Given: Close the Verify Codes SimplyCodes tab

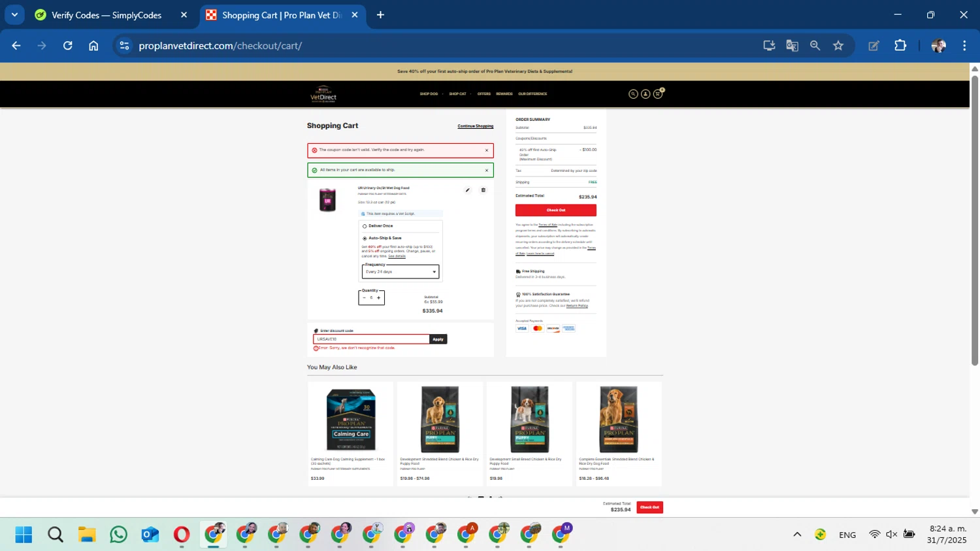Looking at the screenshot, I should (184, 15).
